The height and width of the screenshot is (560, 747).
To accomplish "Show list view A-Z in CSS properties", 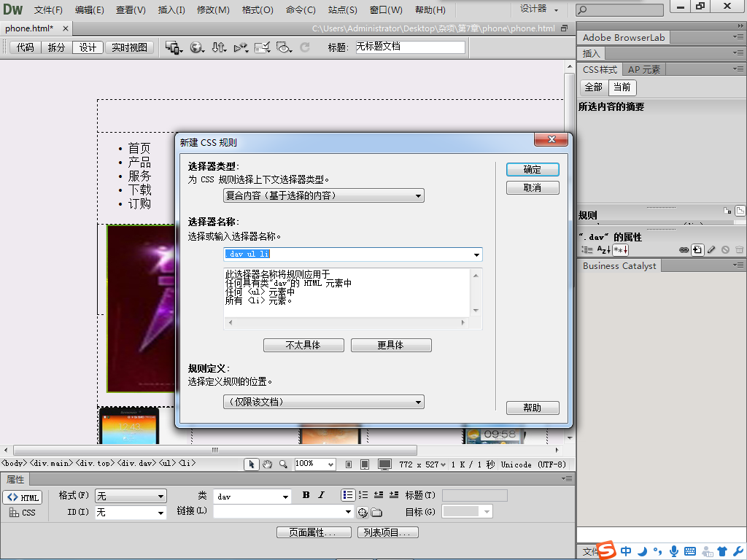I will (603, 249).
